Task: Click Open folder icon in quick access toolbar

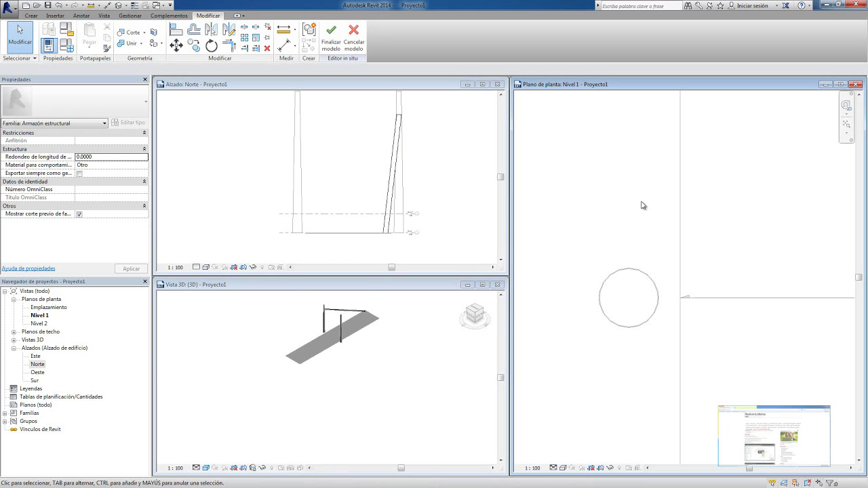Action: coord(36,5)
